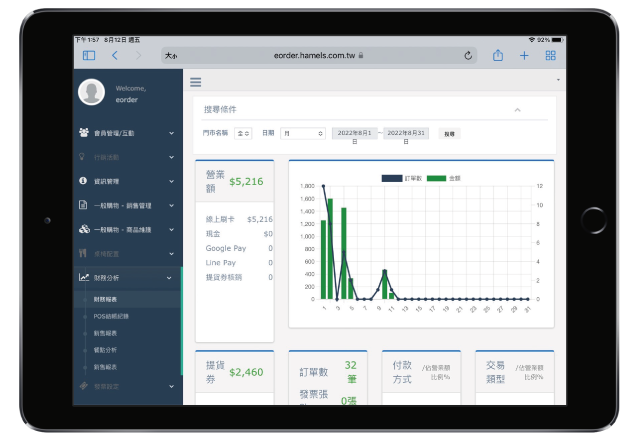
Task: Open the 門市名稱 store dropdown
Action: click(243, 133)
